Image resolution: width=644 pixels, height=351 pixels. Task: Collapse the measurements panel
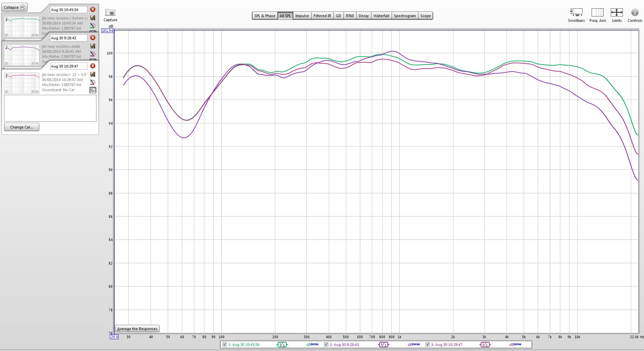[14, 7]
